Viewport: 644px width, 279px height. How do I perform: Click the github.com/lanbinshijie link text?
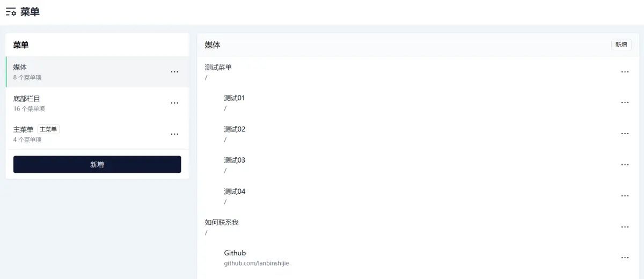[257, 263]
